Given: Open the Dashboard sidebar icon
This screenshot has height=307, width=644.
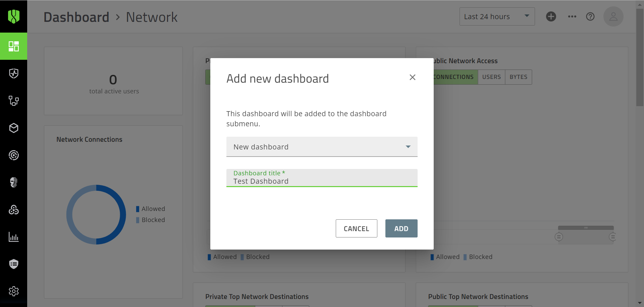Looking at the screenshot, I should pos(13,46).
